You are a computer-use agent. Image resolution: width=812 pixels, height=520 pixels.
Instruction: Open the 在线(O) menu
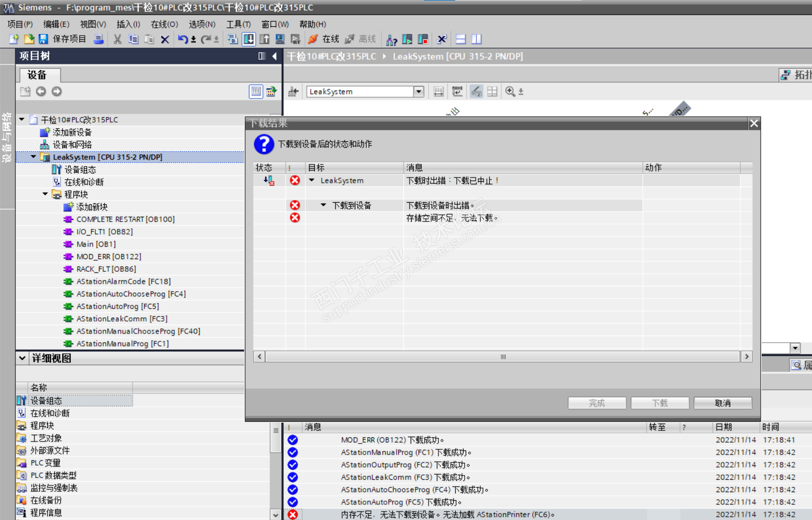[x=164, y=24]
